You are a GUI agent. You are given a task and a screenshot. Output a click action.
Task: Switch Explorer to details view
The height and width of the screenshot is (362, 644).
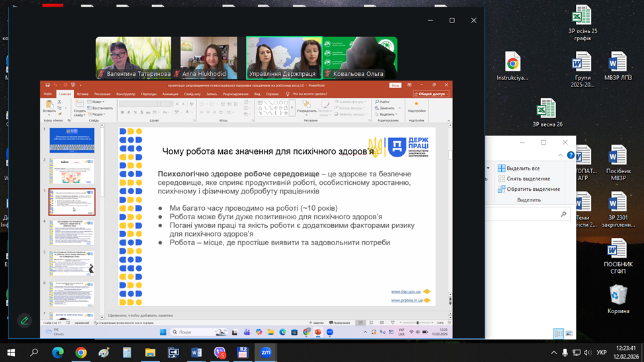click(x=559, y=334)
